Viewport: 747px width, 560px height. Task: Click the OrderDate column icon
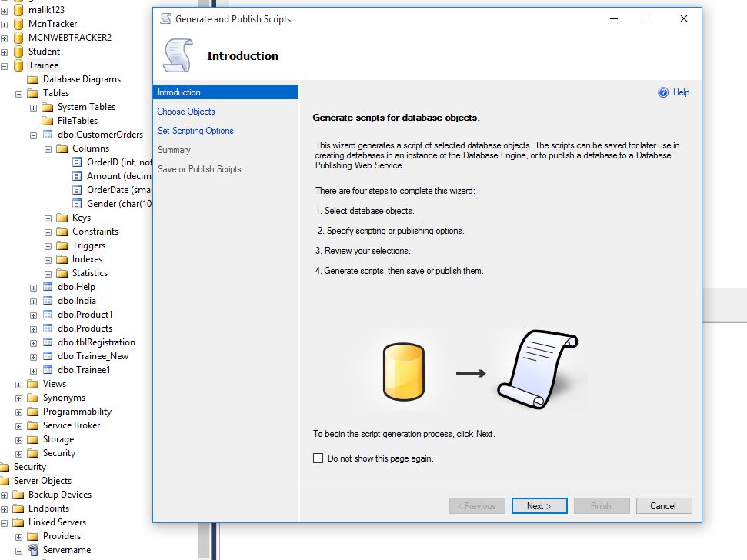(77, 190)
